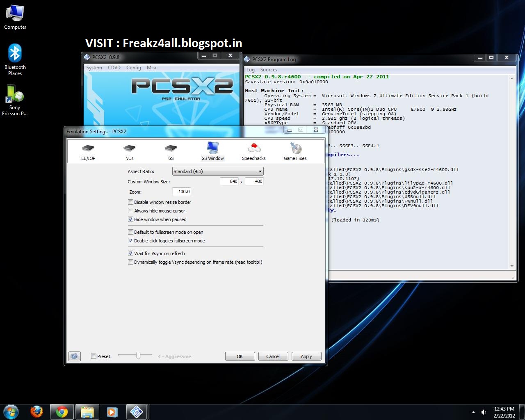Open the Config menu
Screen dimensions: 525x420
[x=133, y=67]
